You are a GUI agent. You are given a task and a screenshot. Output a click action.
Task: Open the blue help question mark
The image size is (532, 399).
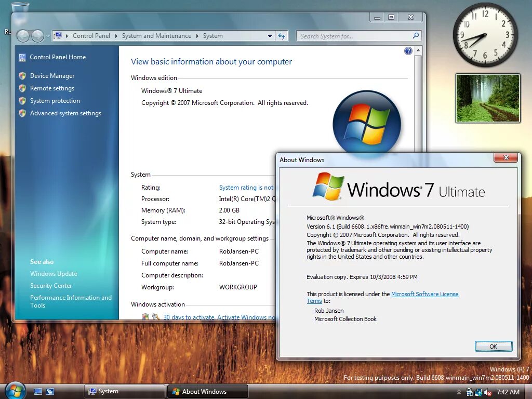(408, 51)
